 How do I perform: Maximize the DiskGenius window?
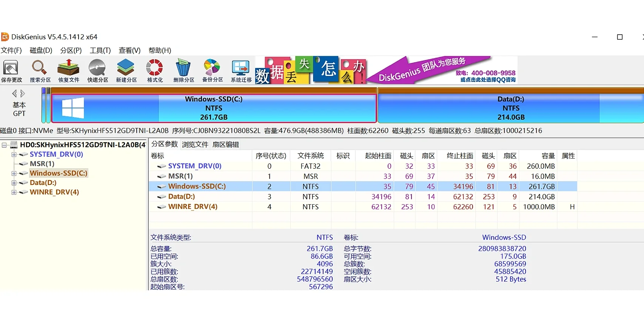coord(619,37)
